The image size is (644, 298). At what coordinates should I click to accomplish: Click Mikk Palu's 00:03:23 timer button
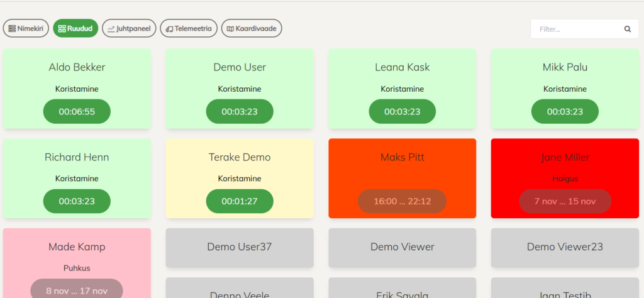(565, 111)
